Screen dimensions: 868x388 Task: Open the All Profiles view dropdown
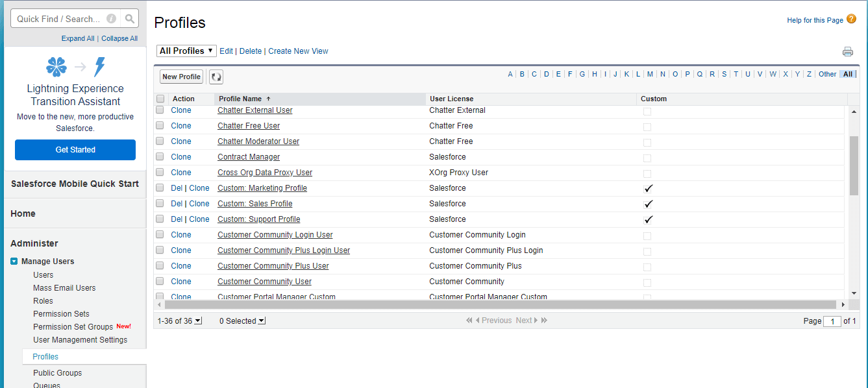tap(186, 51)
